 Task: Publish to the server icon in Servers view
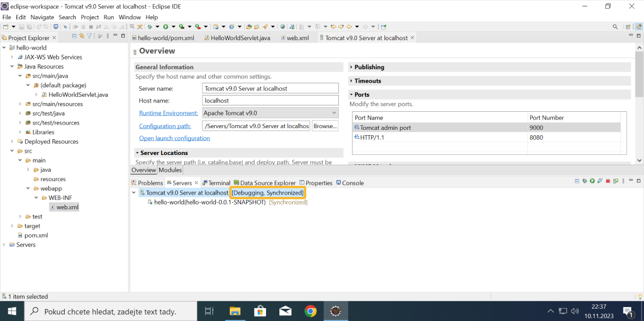[x=615, y=181]
